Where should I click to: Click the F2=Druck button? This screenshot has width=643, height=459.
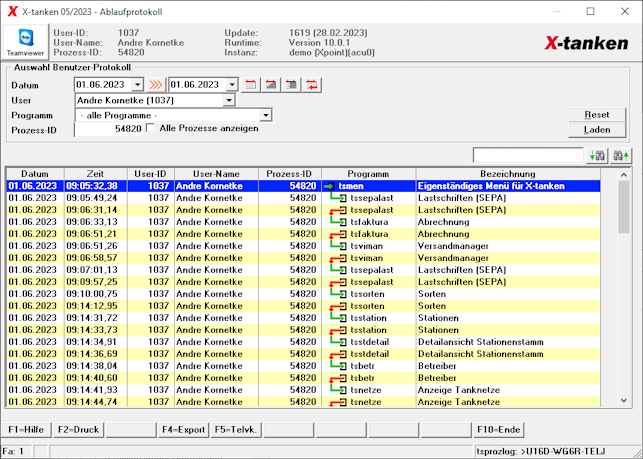pos(78,429)
